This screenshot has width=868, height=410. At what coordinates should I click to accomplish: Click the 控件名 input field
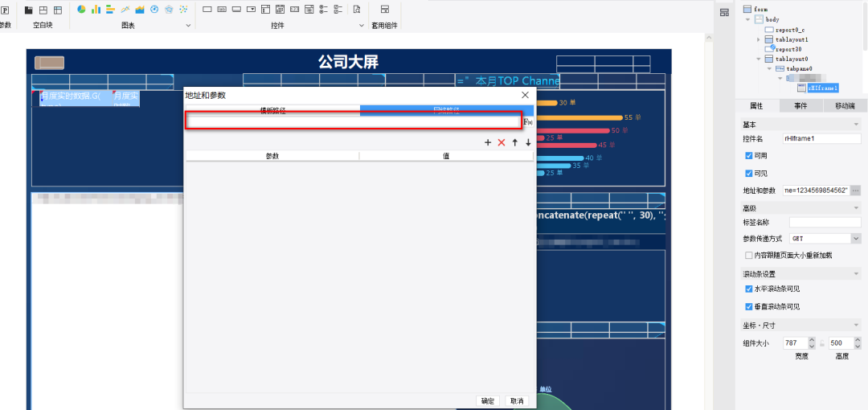pos(821,138)
